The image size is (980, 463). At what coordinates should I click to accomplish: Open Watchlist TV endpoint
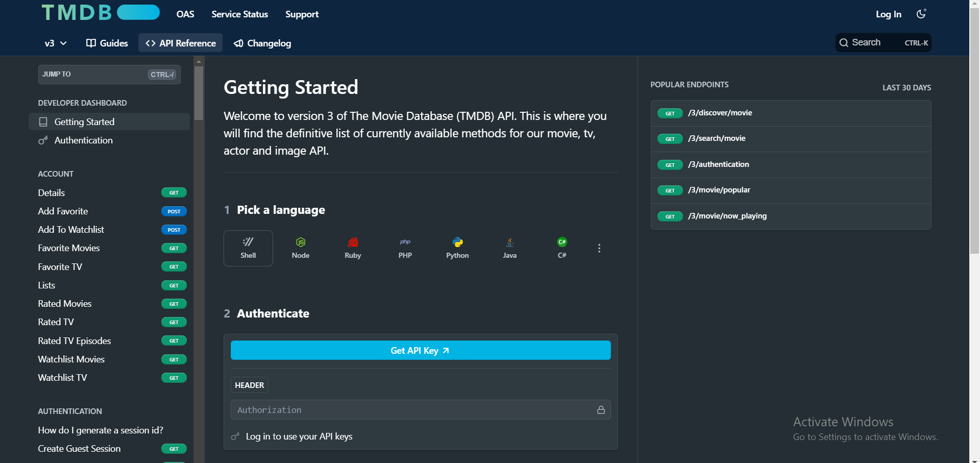pos(112,378)
